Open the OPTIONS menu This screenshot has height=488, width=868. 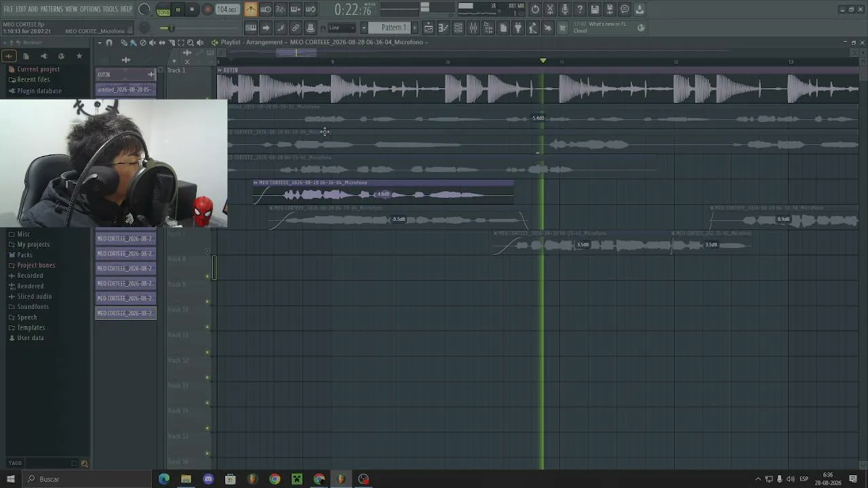click(90, 9)
